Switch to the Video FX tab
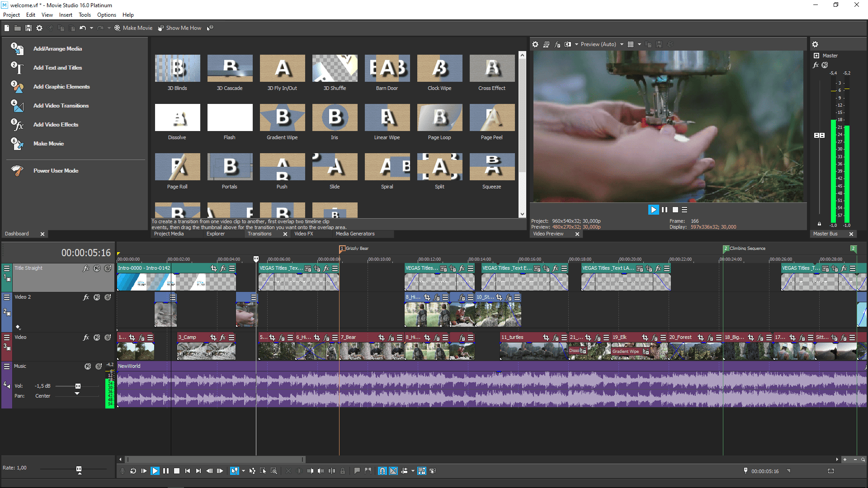 pyautogui.click(x=304, y=234)
